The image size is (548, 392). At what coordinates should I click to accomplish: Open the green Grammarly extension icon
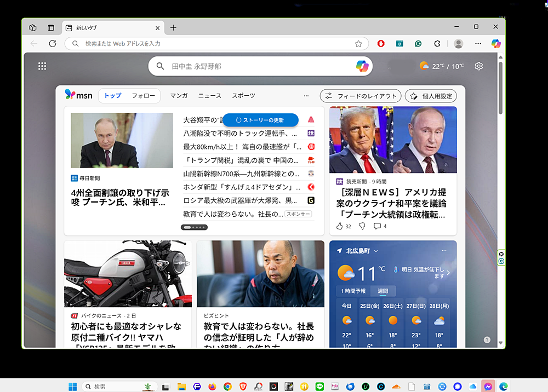[x=418, y=44]
